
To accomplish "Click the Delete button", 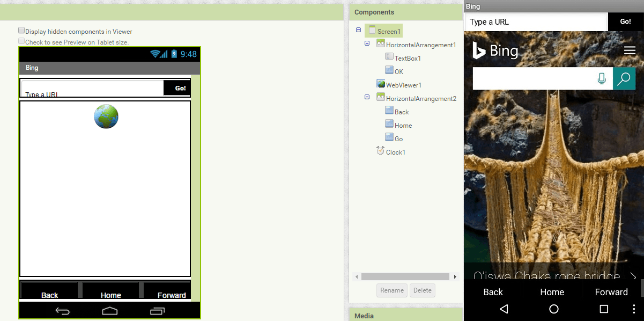I will click(423, 290).
